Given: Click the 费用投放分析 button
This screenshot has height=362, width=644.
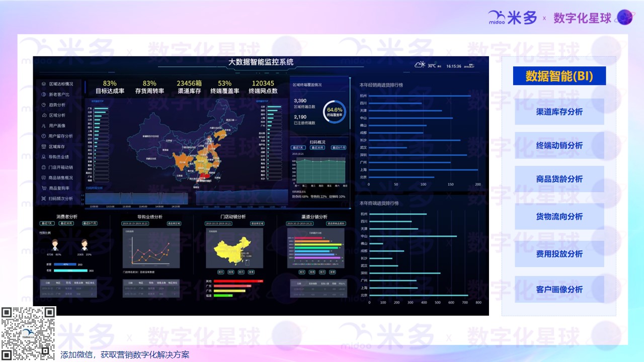Looking at the screenshot, I should pos(559,254).
